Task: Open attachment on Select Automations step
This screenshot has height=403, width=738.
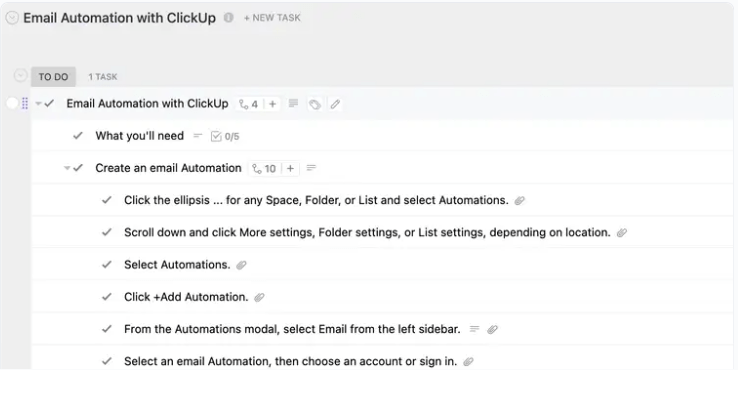Action: pos(241,265)
